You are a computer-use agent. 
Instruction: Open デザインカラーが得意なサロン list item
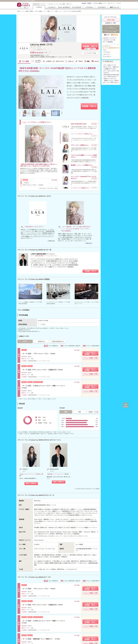tap(80, 145)
